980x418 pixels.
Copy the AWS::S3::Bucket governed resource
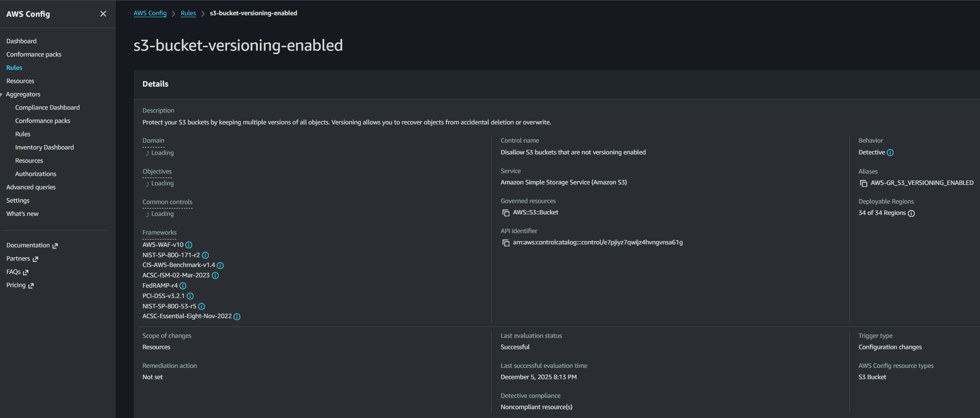pyautogui.click(x=506, y=213)
